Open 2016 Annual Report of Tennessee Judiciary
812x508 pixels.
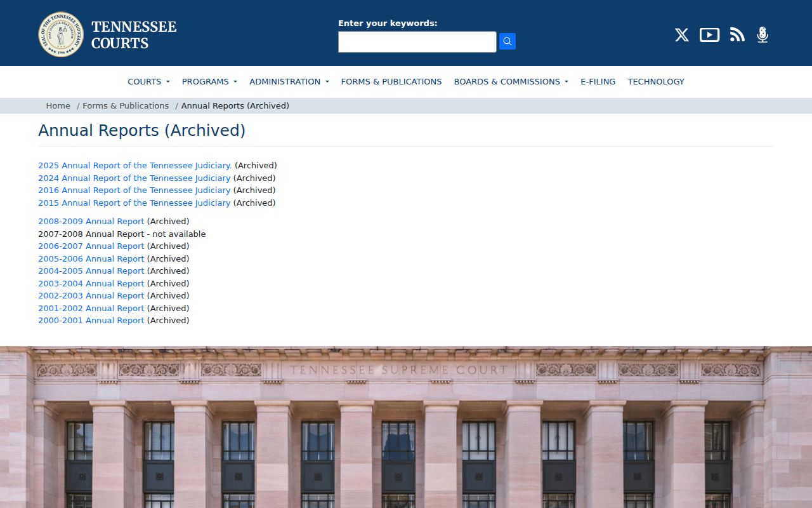(x=134, y=190)
